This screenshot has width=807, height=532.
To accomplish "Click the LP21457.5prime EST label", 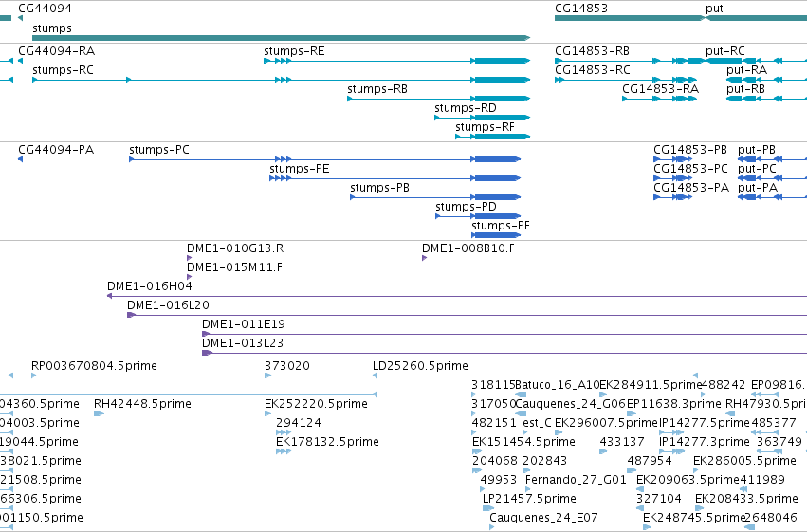I will (529, 499).
